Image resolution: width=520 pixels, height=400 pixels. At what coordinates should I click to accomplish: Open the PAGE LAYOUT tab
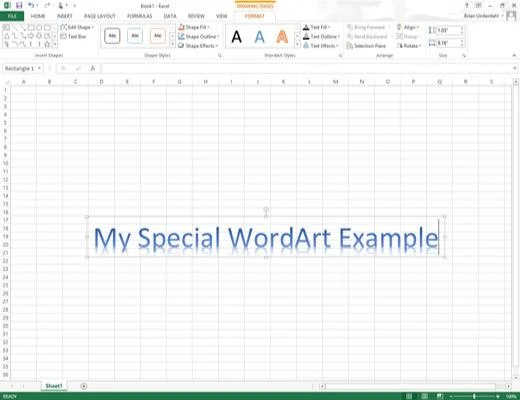point(100,16)
